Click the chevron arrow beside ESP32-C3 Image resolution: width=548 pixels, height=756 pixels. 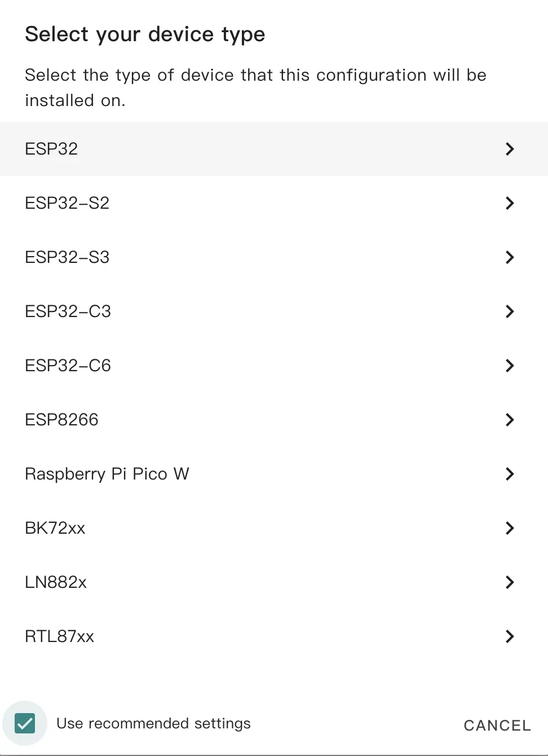pos(510,311)
